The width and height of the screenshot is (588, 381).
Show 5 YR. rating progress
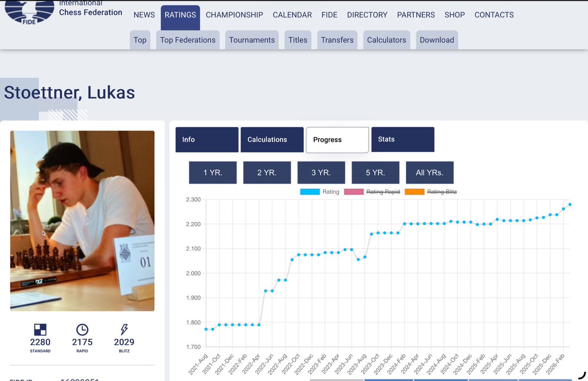375,173
